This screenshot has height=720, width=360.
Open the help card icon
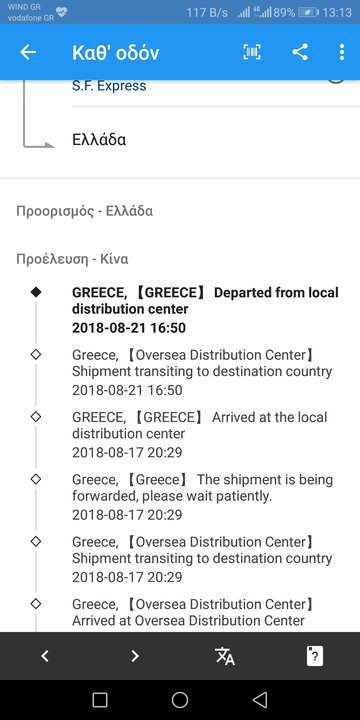pos(315,656)
